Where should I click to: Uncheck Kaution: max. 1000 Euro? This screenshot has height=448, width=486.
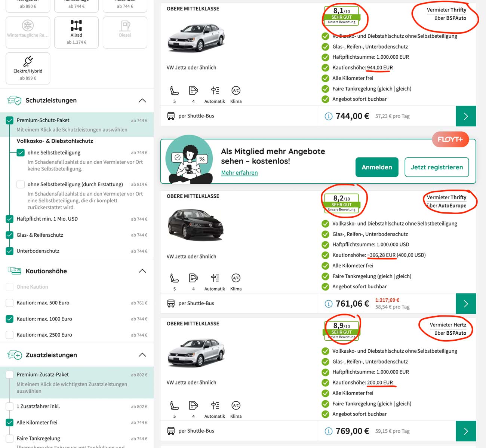[10, 319]
